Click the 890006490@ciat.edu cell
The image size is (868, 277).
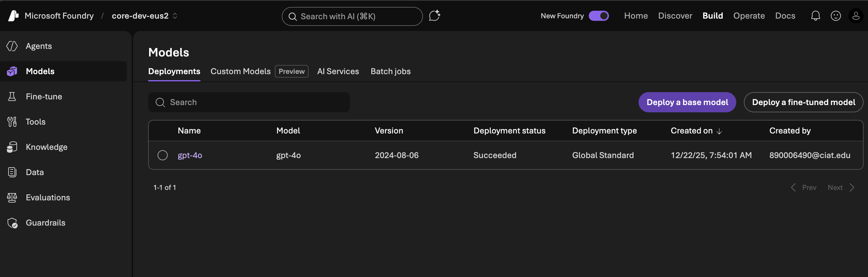810,155
